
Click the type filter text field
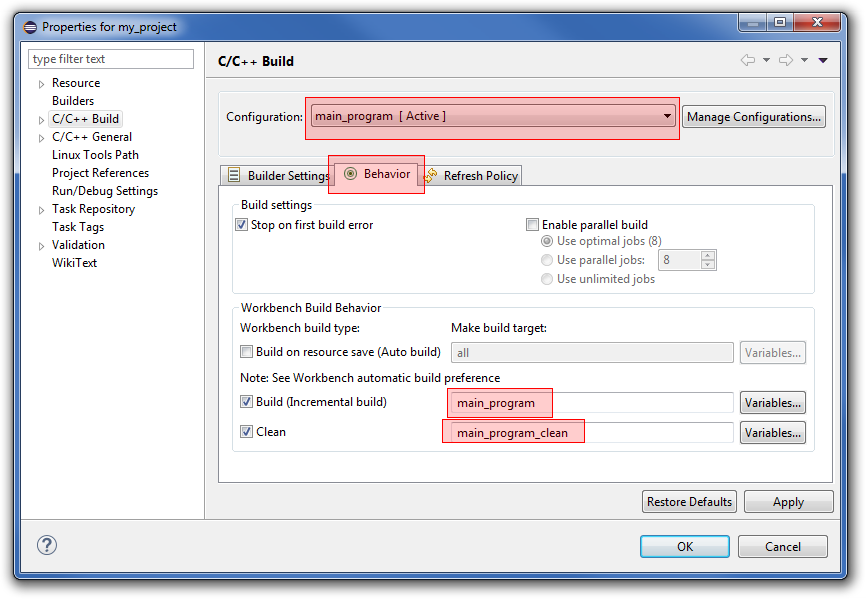coord(111,59)
